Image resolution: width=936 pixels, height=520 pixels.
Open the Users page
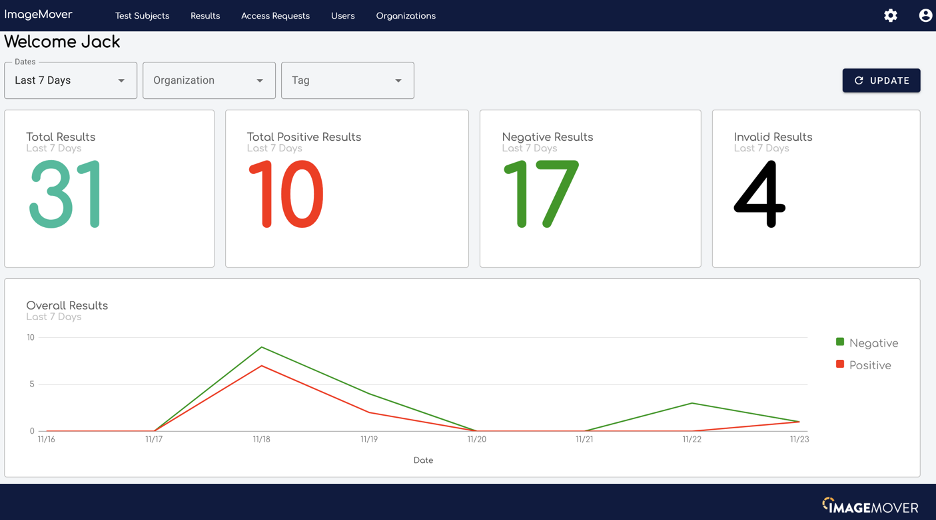pos(343,16)
